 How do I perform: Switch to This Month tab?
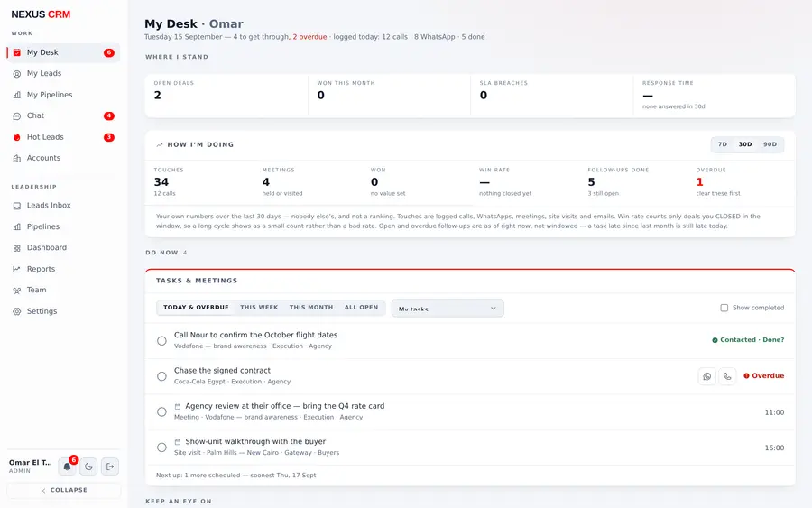(311, 307)
